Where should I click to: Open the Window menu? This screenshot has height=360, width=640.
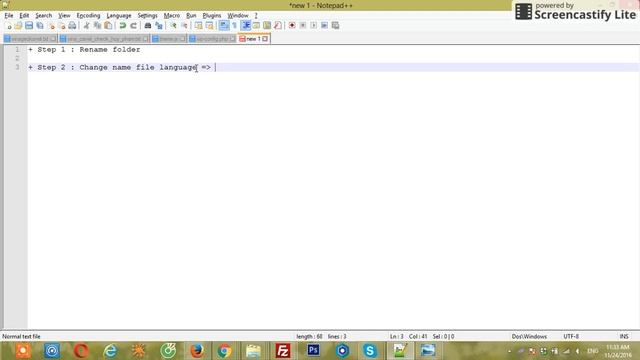(x=238, y=16)
